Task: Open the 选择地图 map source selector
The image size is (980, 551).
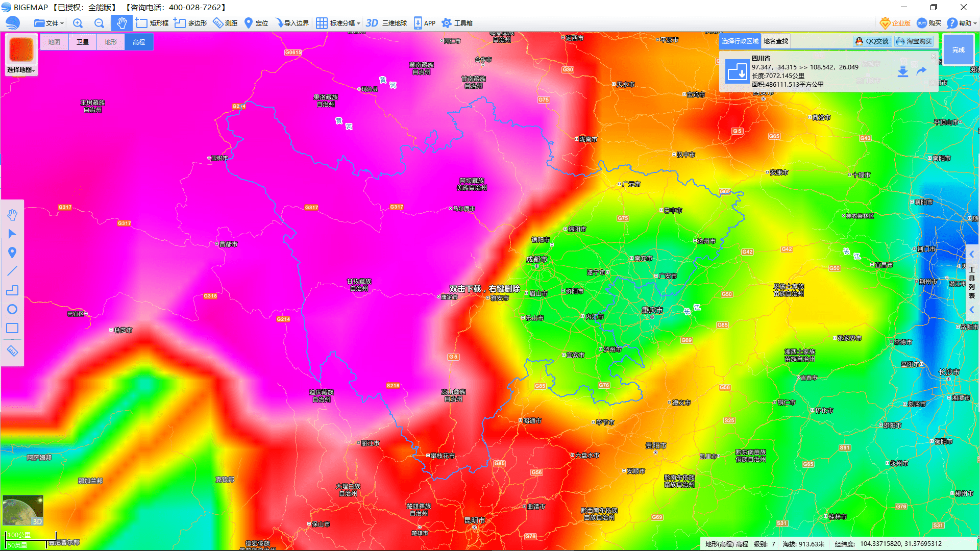Action: pos(21,70)
